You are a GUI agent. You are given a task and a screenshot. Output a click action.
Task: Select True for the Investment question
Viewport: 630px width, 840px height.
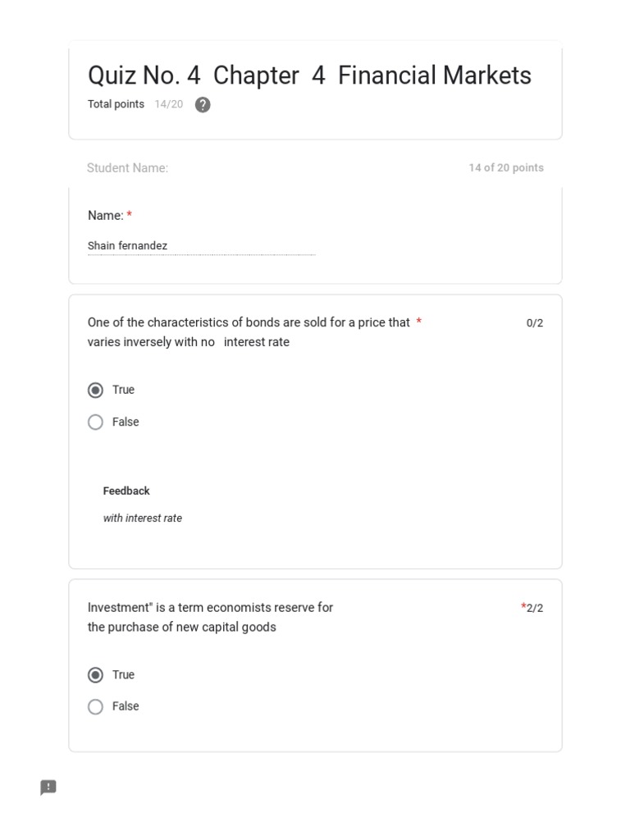pyautogui.click(x=96, y=674)
